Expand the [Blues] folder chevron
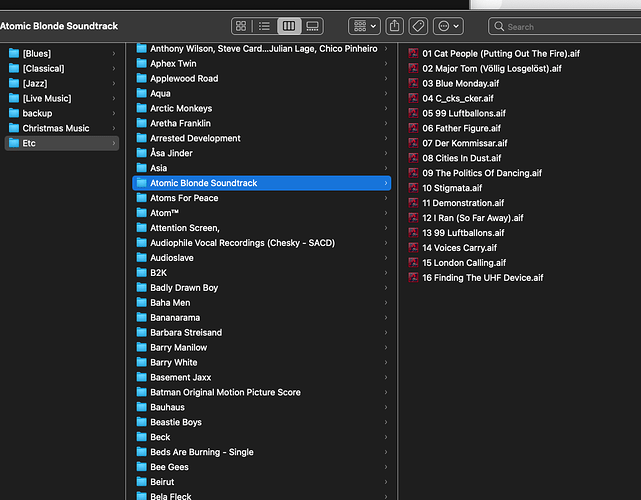Viewport: 641px width, 500px height. coord(114,54)
